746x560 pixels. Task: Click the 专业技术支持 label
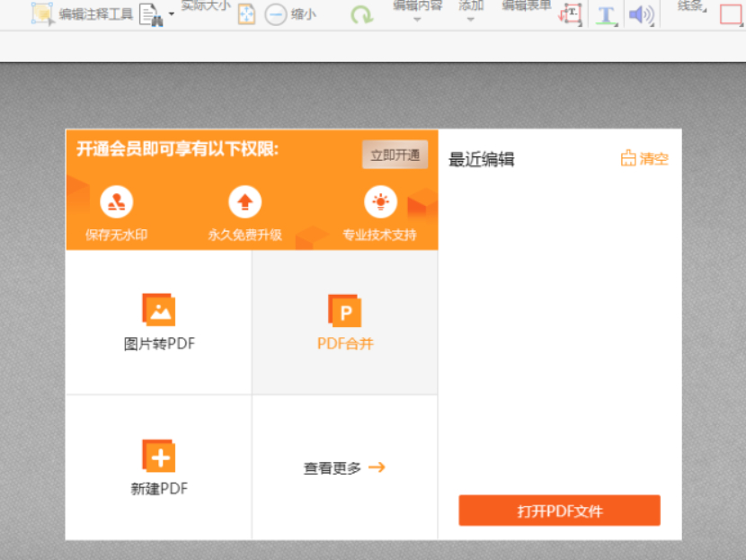379,235
